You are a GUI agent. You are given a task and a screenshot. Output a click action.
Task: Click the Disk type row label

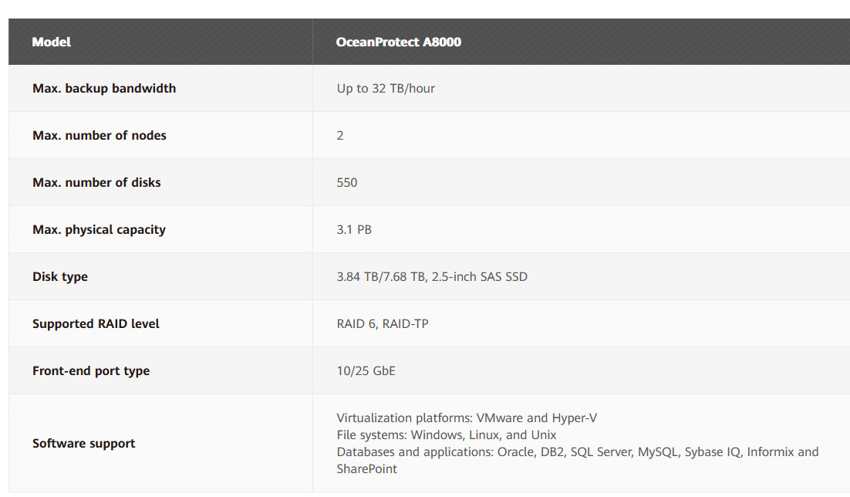coord(60,277)
